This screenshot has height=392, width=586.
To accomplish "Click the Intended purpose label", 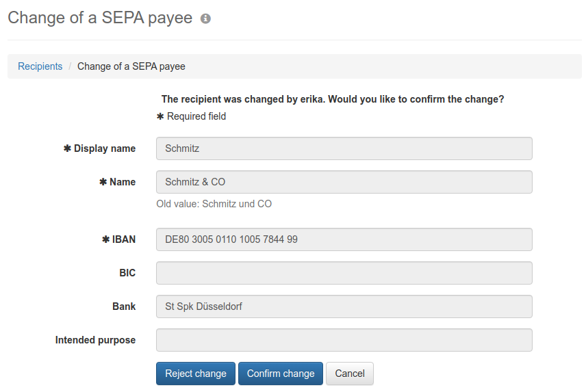I will (95, 340).
